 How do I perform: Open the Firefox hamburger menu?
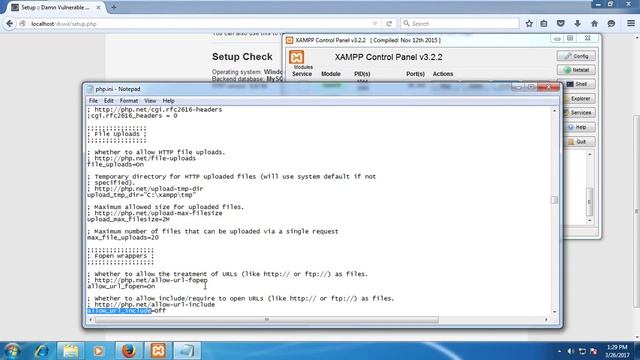click(631, 24)
